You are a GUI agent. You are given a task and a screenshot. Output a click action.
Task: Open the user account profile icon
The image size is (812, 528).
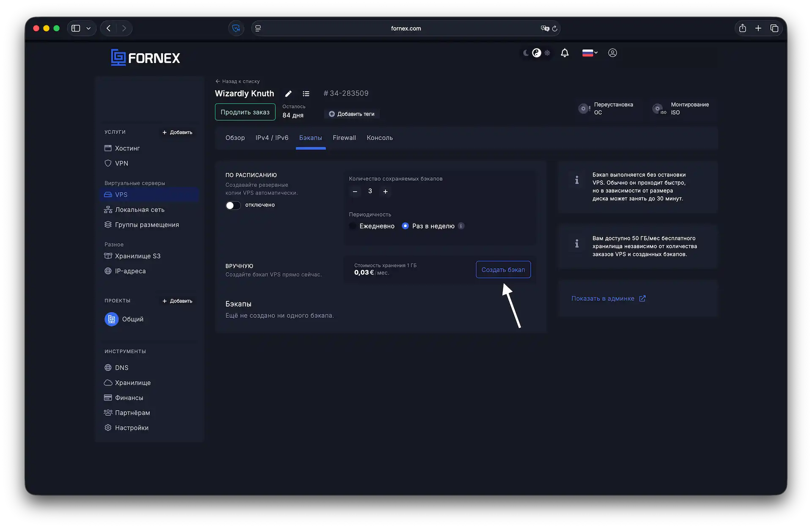pos(612,53)
